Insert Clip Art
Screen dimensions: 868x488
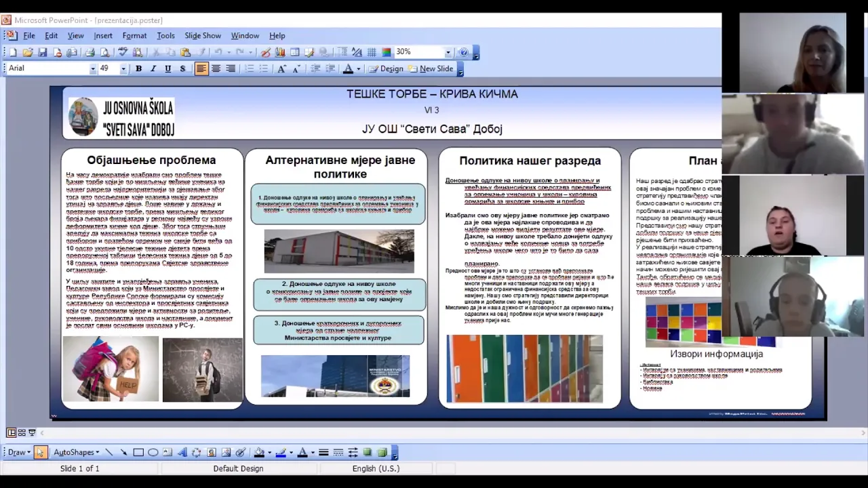coord(211,452)
